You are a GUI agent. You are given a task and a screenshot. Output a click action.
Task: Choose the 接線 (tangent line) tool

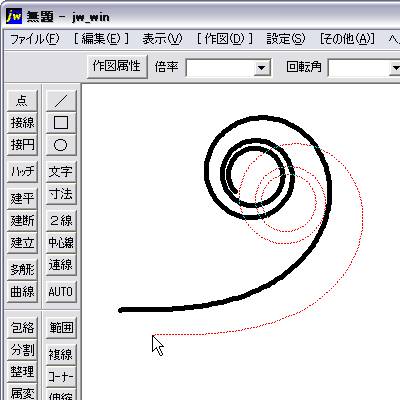[x=22, y=122]
